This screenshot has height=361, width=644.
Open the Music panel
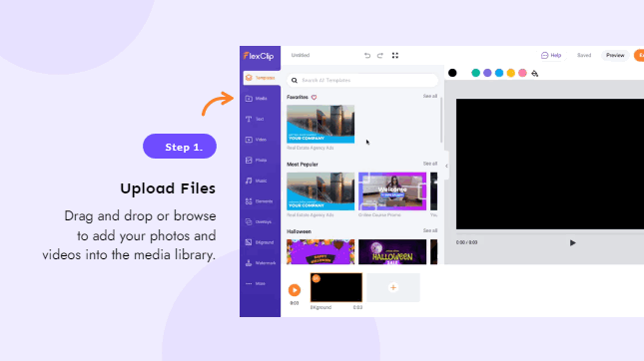[x=257, y=180]
